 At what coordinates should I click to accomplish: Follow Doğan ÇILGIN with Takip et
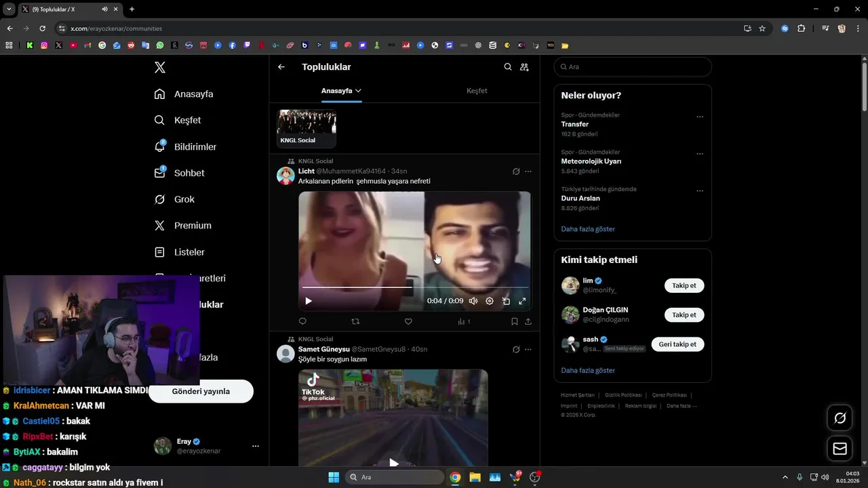coord(684,314)
